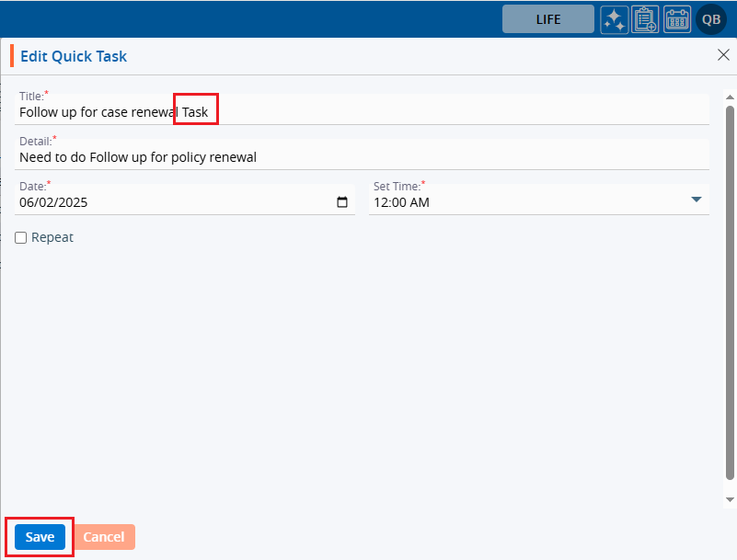Cancel editing the quick task
Screen dimensions: 737x560
tap(104, 537)
